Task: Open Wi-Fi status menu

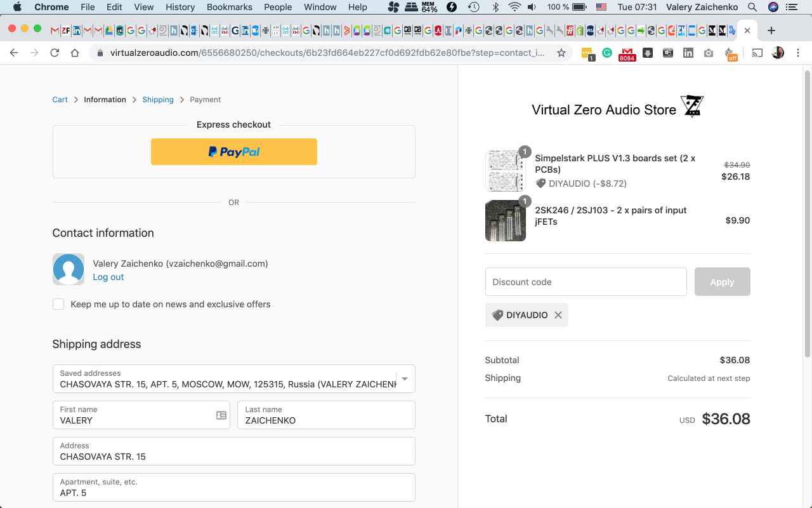Action: coord(514,7)
